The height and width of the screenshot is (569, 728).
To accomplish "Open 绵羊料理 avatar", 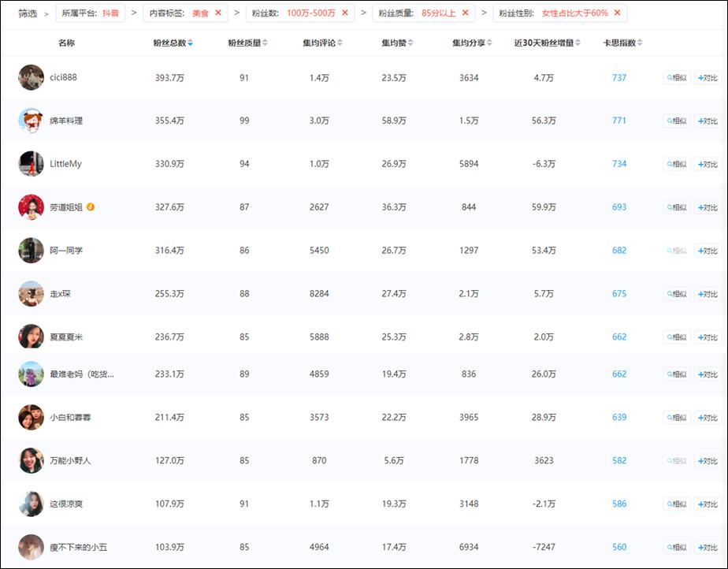I will tap(31, 121).
